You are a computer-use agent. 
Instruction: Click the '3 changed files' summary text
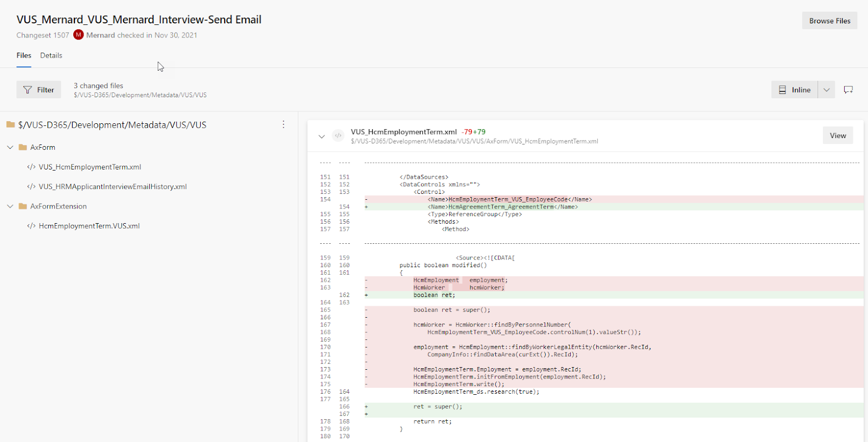point(98,86)
